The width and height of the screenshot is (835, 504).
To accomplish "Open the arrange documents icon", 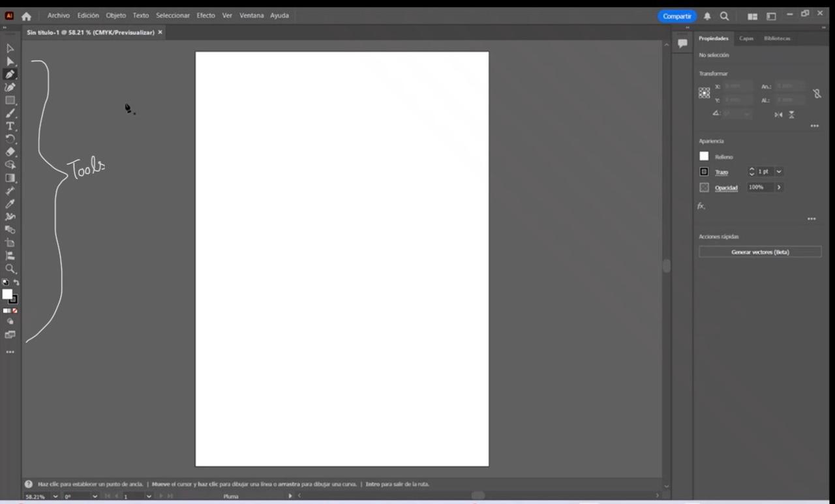I will pyautogui.click(x=752, y=16).
